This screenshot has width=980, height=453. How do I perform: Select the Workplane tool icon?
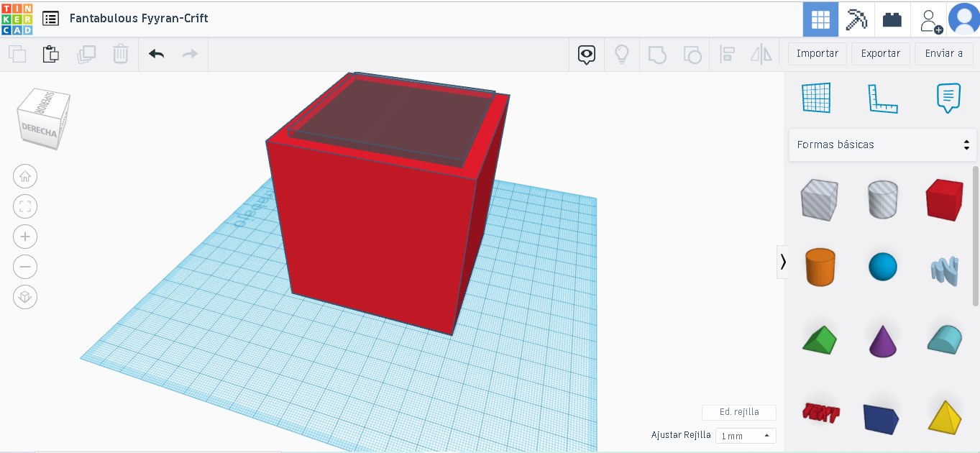(x=816, y=98)
